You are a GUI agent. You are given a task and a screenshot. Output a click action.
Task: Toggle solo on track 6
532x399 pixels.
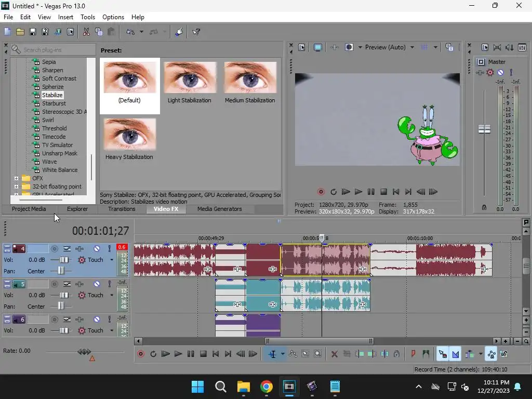click(x=109, y=320)
